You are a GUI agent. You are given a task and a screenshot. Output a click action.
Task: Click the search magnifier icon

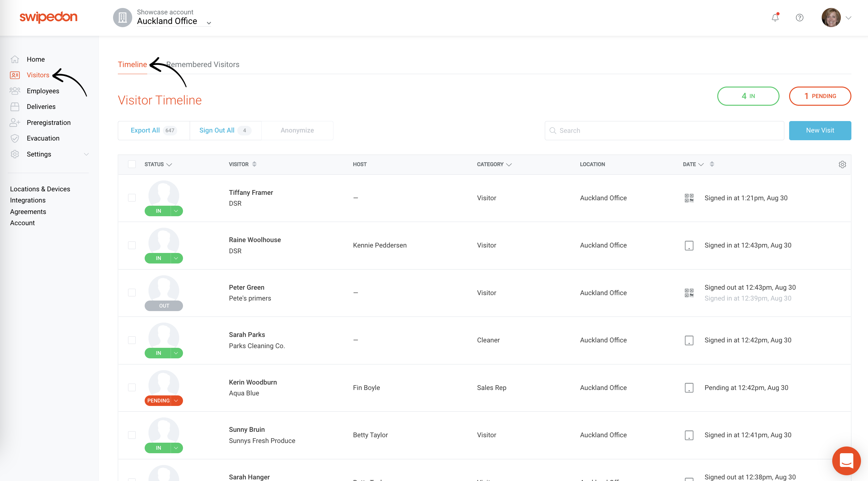pos(552,130)
